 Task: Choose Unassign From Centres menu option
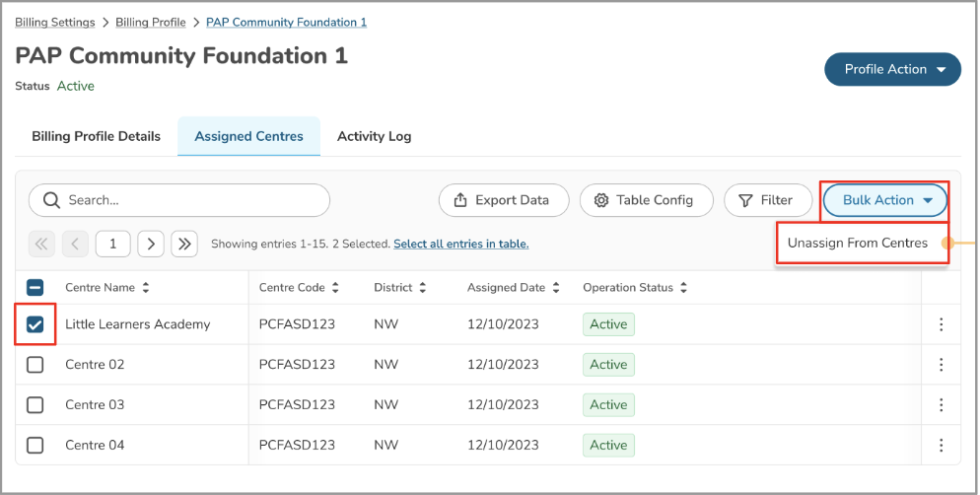(x=858, y=244)
